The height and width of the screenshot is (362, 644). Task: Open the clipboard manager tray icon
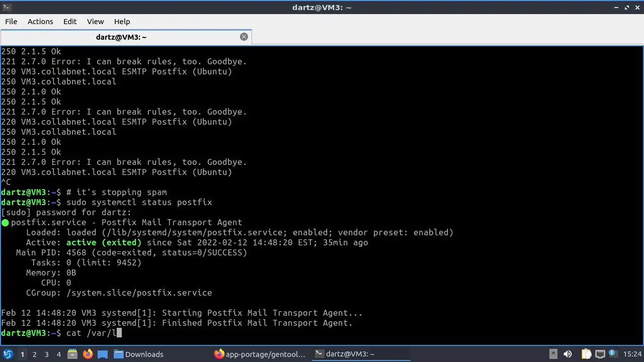(x=586, y=354)
